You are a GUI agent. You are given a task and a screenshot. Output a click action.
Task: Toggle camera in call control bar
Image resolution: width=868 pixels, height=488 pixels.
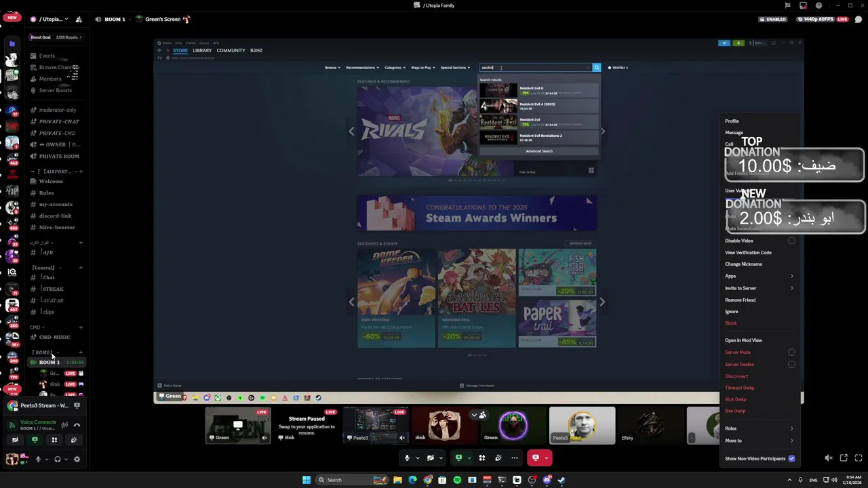(x=431, y=457)
